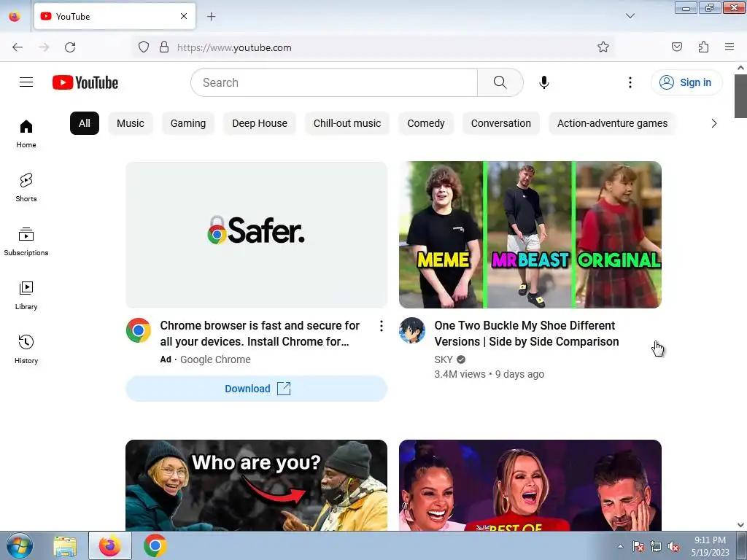Open the 'Who are you?' thumbnail
Image resolution: width=747 pixels, height=560 pixels.
(x=256, y=485)
